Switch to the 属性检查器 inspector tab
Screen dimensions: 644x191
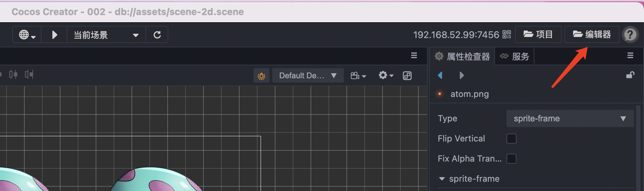tap(462, 56)
